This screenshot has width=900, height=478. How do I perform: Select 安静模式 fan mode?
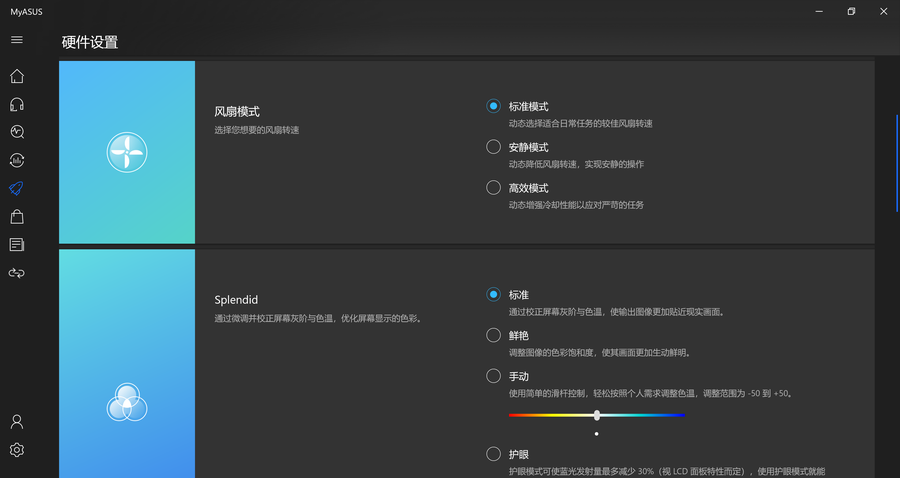493,147
